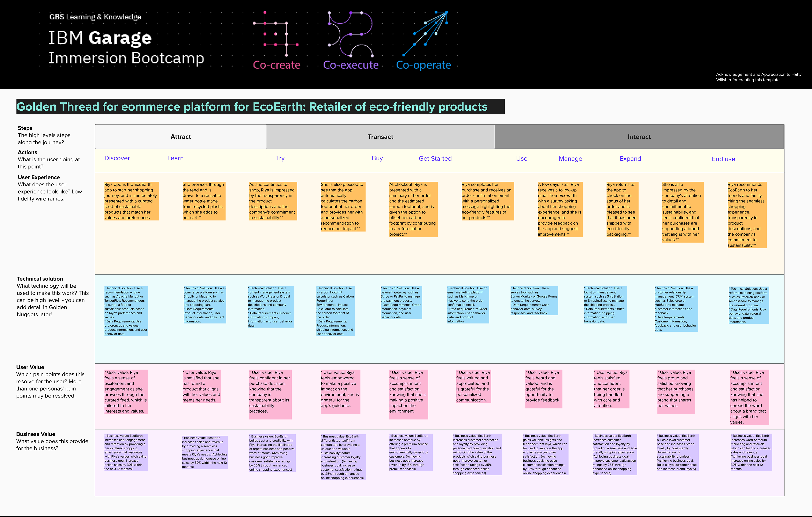Image resolution: width=812 pixels, height=517 pixels.
Task: Select orange note 'As she continues to shop'
Action: tap(273, 201)
